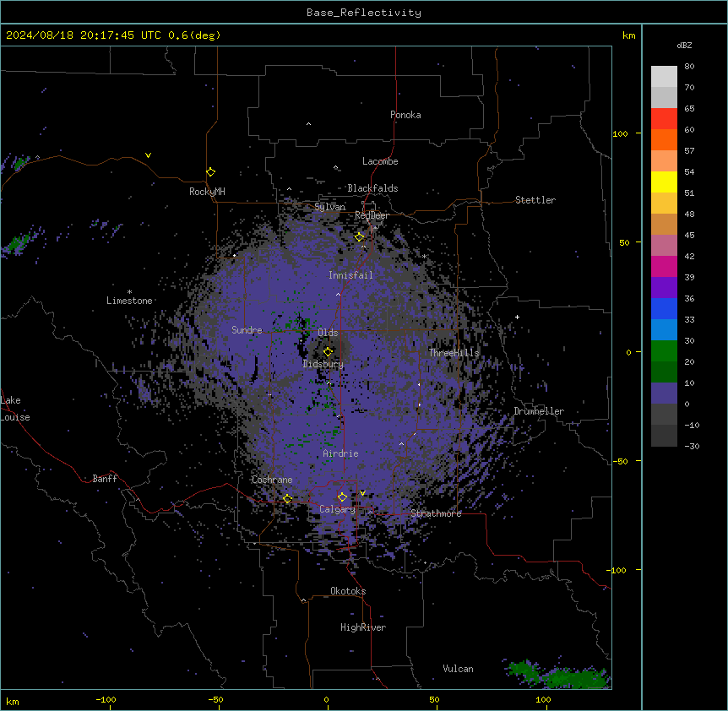
Task: Click the yellow radar marker by Olds
Action: (328, 352)
